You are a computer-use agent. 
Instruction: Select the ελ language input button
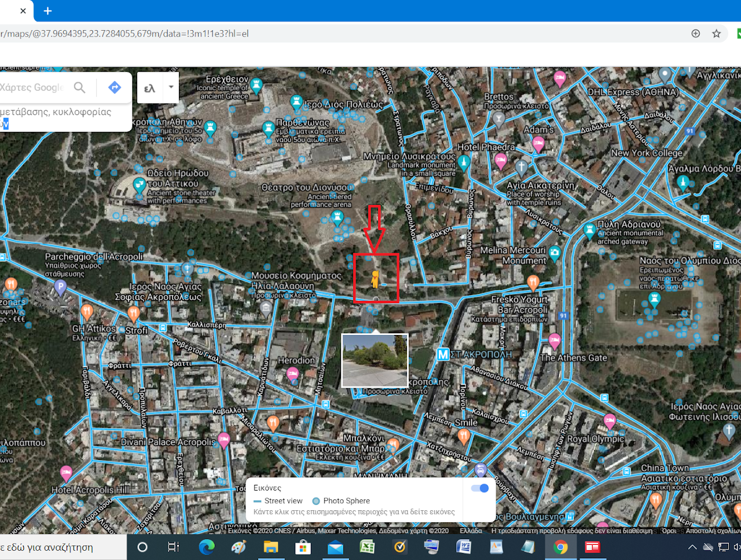[150, 88]
